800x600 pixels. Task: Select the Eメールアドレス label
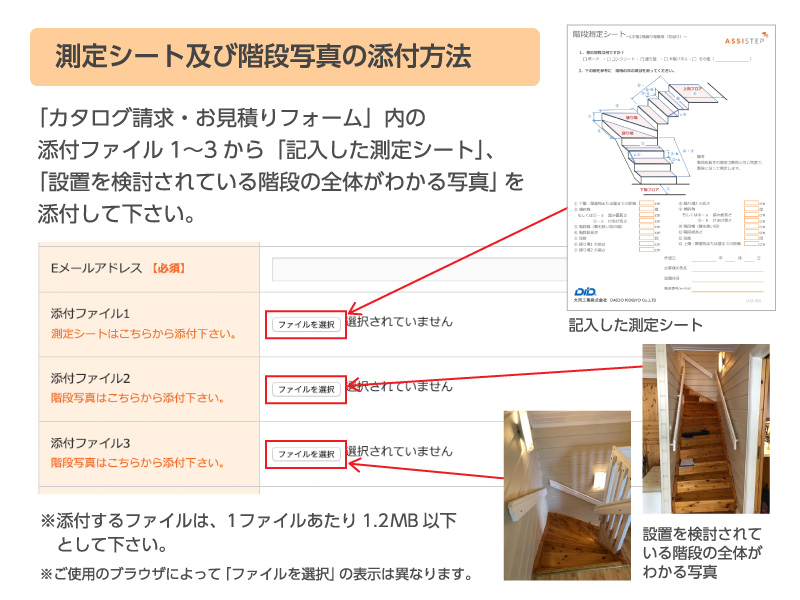tap(96, 268)
